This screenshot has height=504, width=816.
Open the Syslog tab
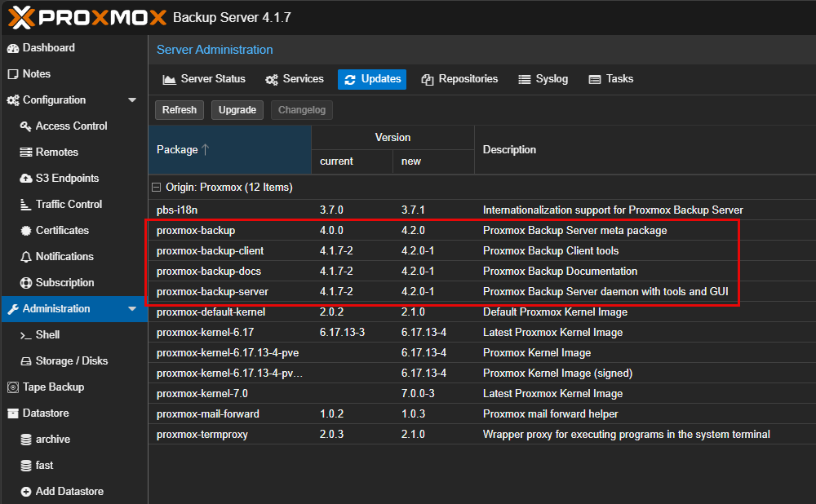coord(543,79)
